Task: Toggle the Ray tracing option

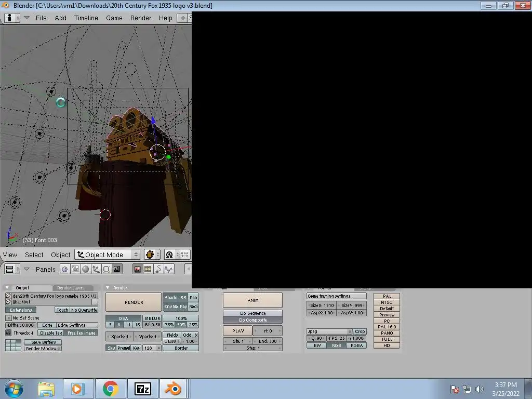Action: click(x=183, y=307)
